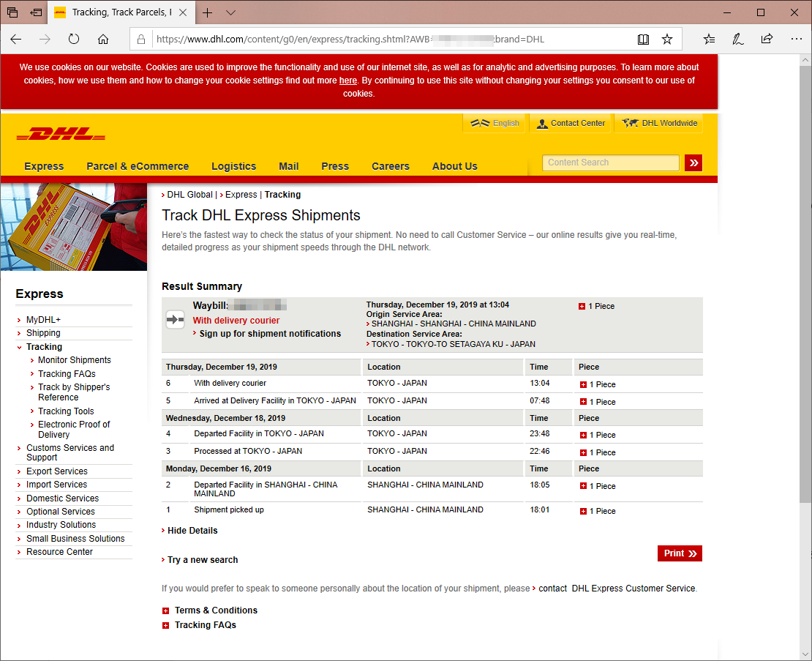Expand piece details for row 6
The height and width of the screenshot is (661, 812).
pyautogui.click(x=583, y=385)
